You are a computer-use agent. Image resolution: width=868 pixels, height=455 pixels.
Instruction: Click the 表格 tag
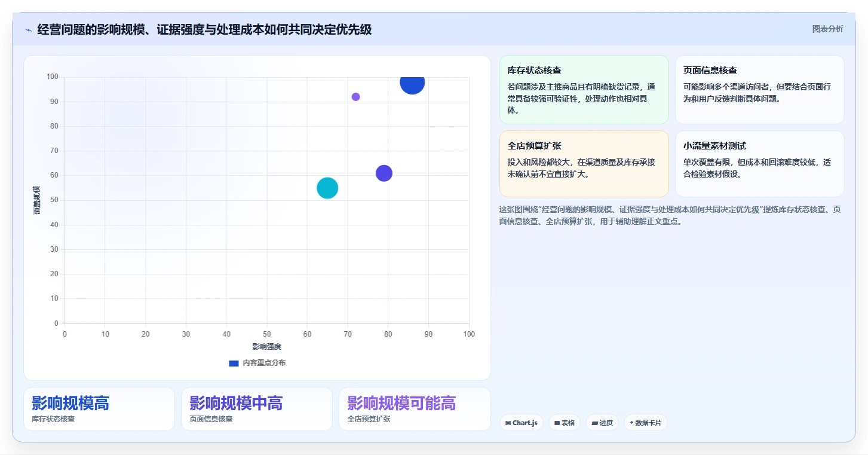(564, 423)
